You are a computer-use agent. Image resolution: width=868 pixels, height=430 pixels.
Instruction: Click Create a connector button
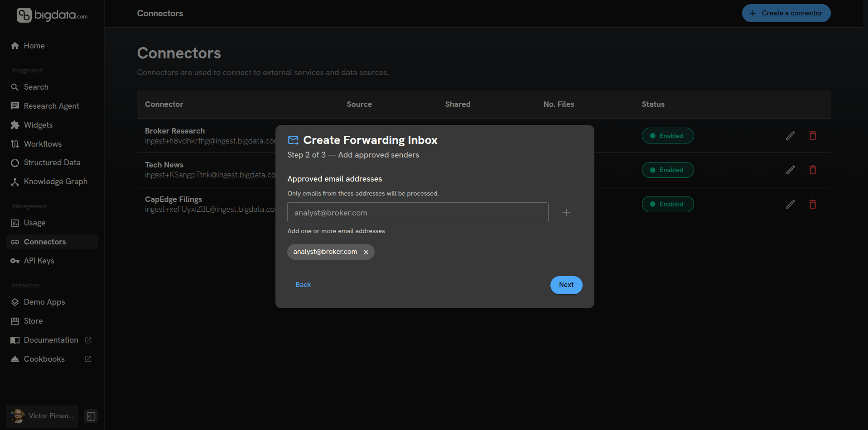[786, 13]
